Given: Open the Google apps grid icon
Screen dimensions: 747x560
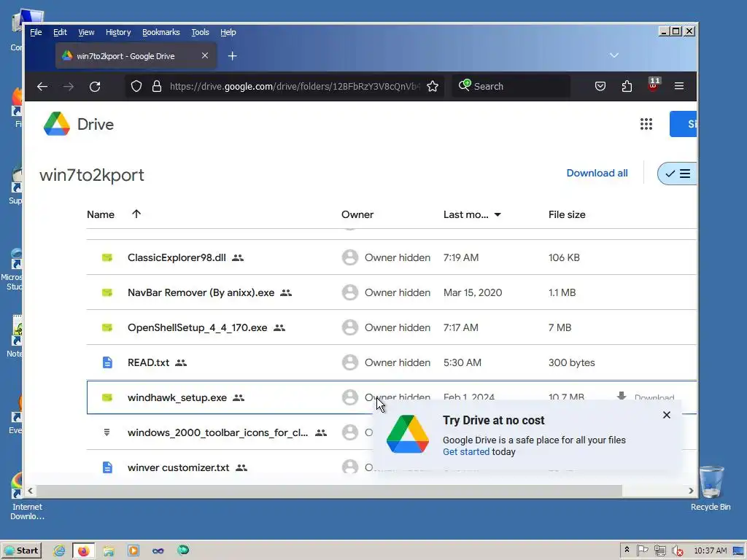Looking at the screenshot, I should click(x=646, y=124).
